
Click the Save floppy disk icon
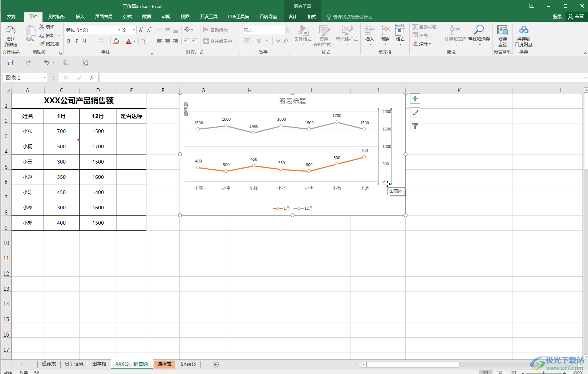10,63
